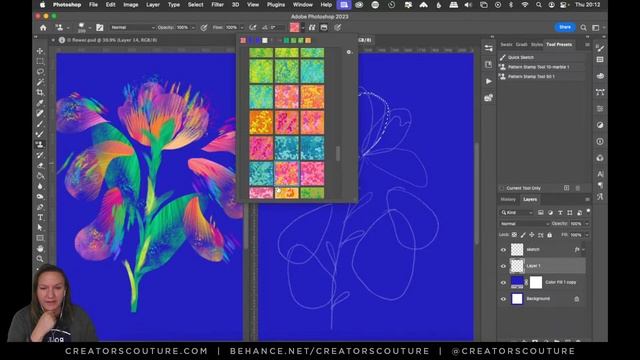
Task: Expand sketch layer effects arrow
Action: [x=583, y=249]
